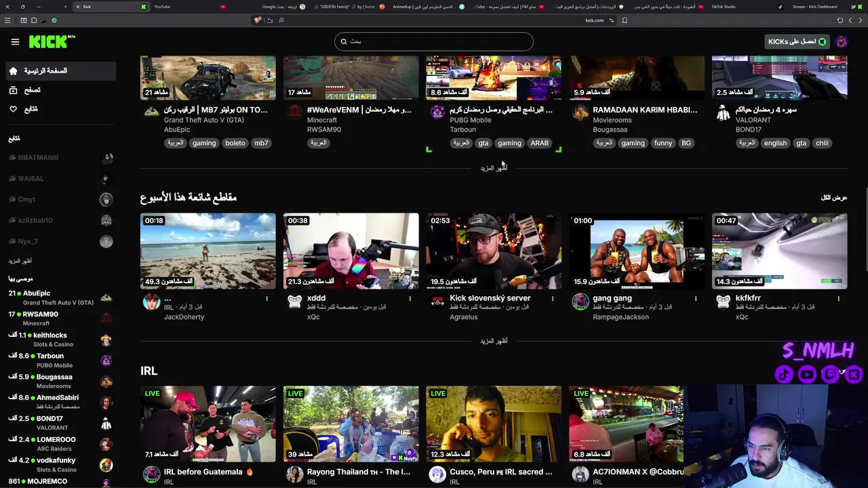Click the funny tag under Bougassaa stream
The image size is (868, 488).
[x=663, y=143]
